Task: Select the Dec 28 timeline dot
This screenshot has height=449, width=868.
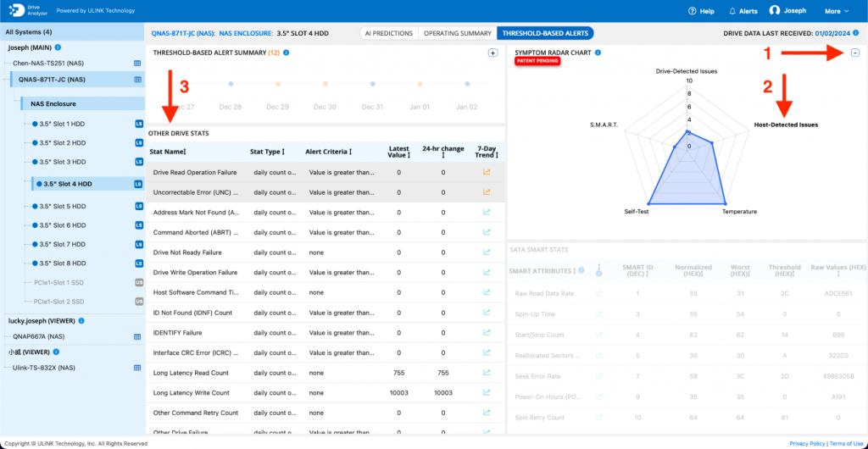Action: 231,84
